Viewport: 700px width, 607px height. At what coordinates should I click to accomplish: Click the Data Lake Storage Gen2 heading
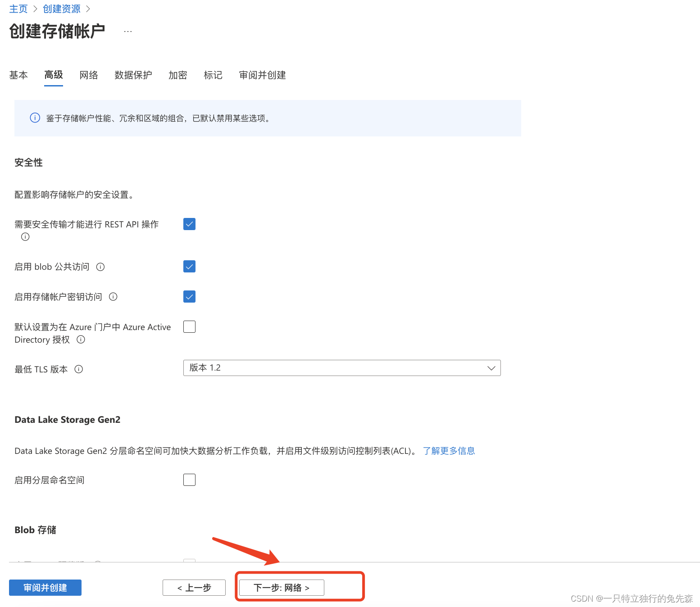[68, 420]
